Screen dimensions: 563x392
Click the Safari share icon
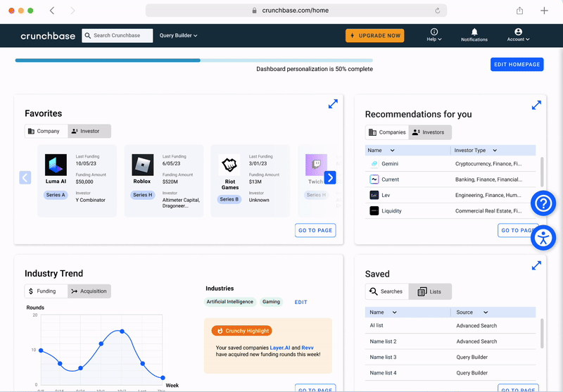point(519,11)
